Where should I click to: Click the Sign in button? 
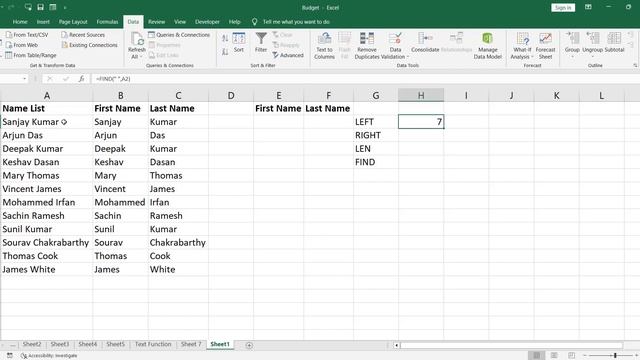click(563, 7)
